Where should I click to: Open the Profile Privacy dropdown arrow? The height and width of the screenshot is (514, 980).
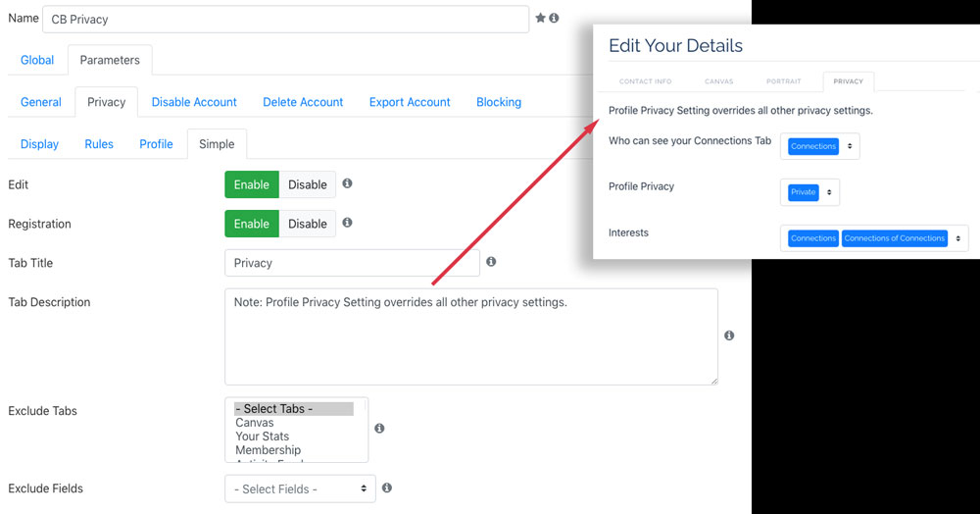tap(829, 192)
